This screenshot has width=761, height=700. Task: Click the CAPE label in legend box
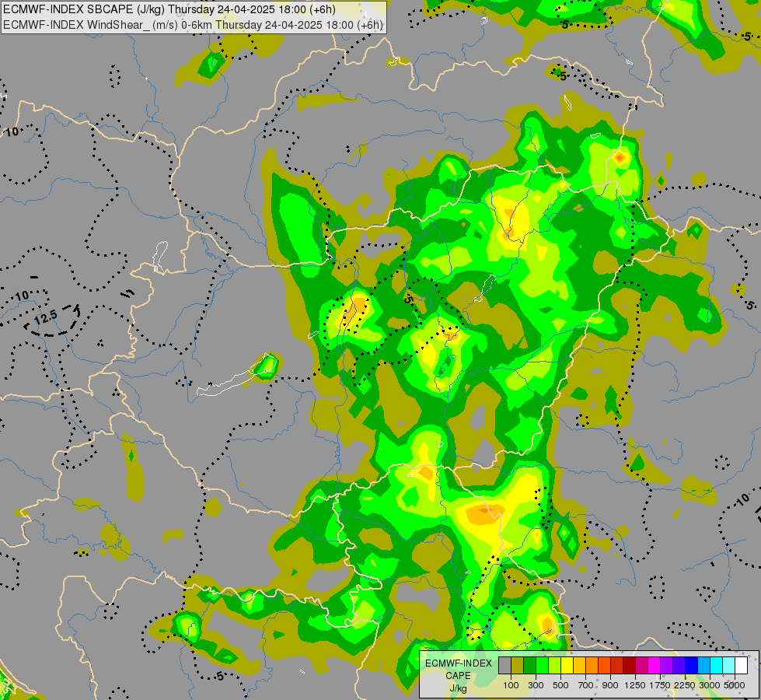pyautogui.click(x=458, y=676)
